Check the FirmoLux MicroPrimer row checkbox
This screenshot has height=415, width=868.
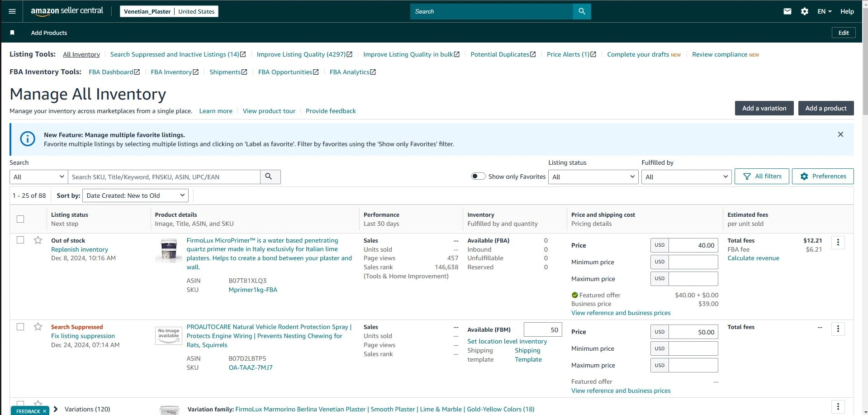tap(20, 240)
